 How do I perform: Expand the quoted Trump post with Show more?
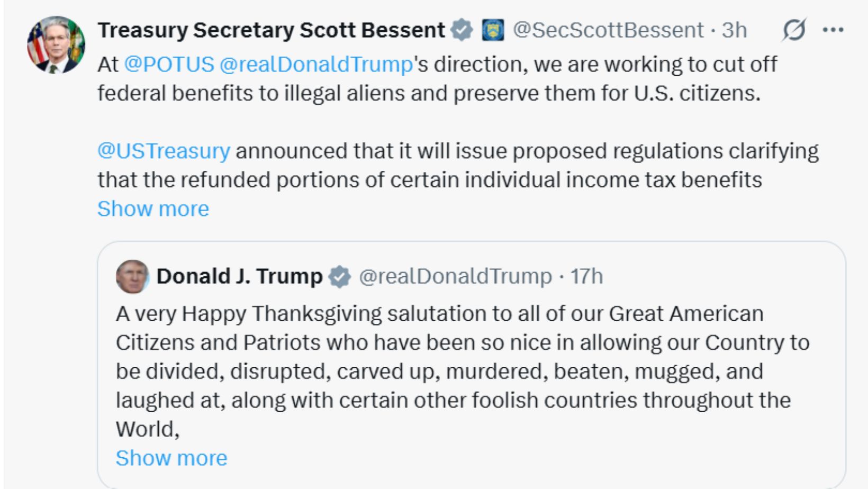click(x=171, y=458)
